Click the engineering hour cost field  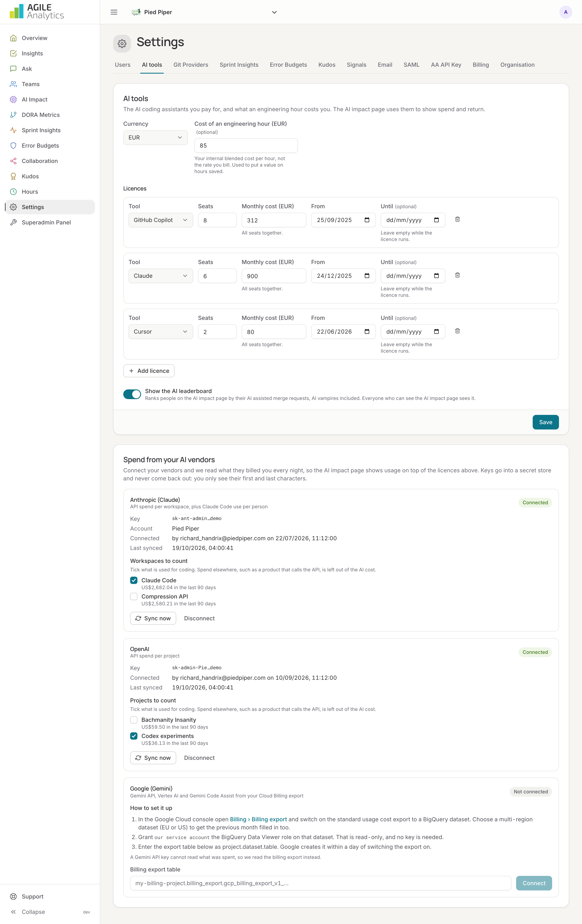(x=246, y=145)
